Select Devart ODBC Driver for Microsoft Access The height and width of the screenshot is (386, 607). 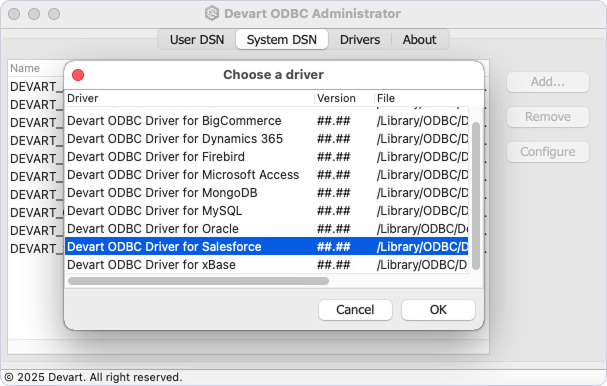(x=266, y=175)
